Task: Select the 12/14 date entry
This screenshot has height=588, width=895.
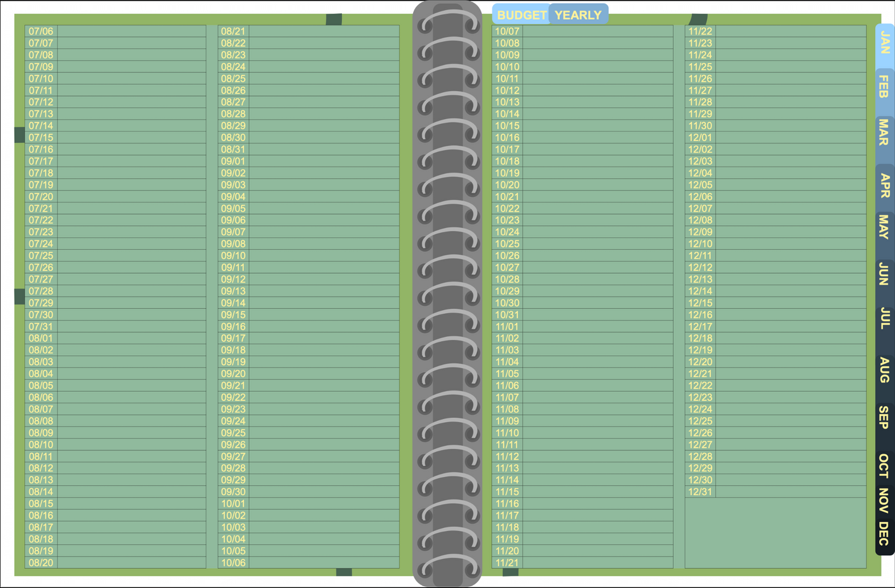Action: coord(701,291)
